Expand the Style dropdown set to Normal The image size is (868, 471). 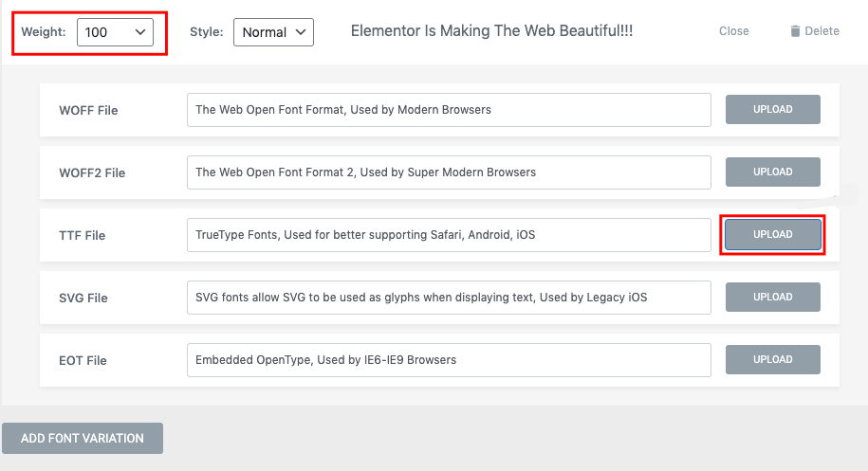[x=273, y=32]
